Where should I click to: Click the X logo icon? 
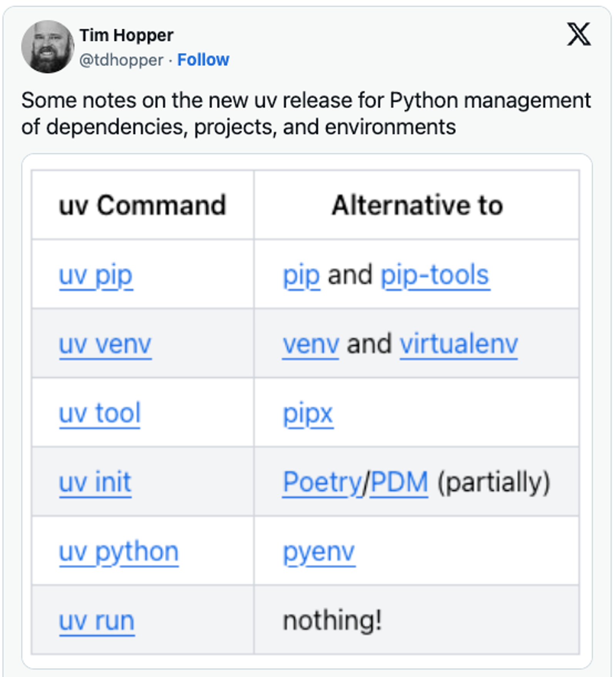click(x=579, y=34)
